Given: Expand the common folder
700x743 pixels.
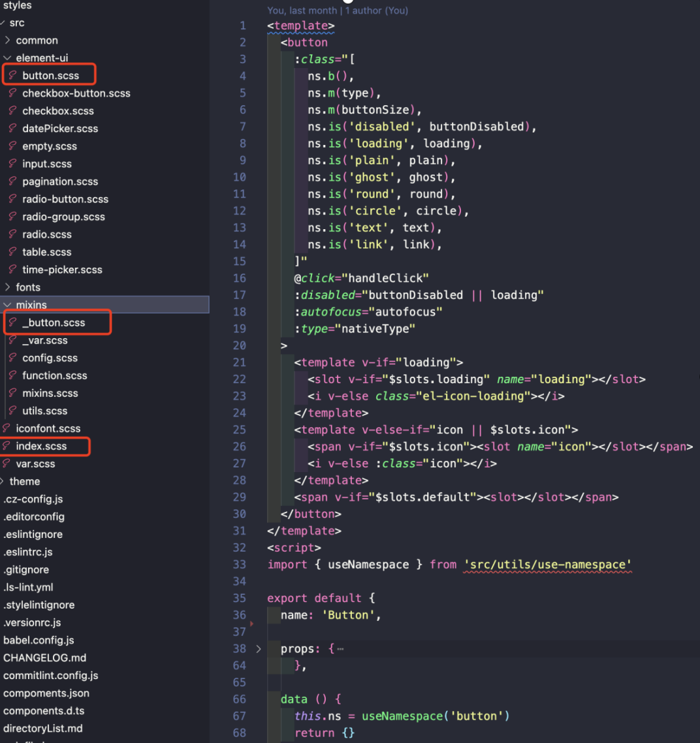Looking at the screenshot, I should tap(7, 40).
